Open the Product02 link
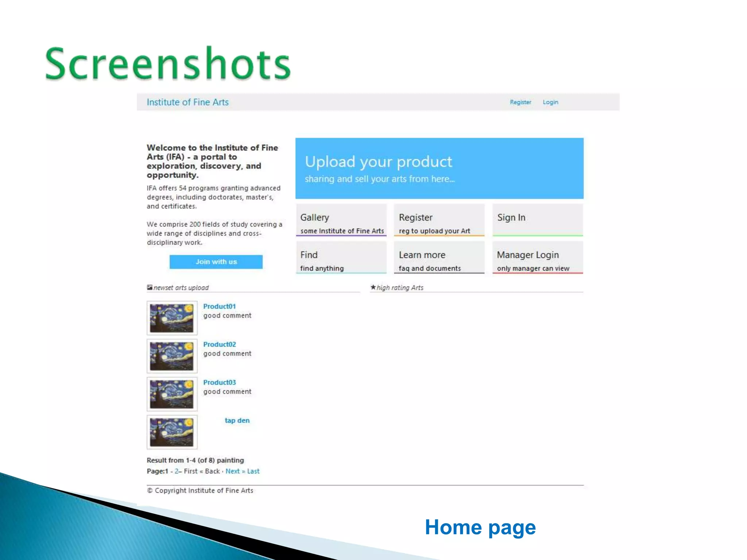The image size is (747, 560). [x=219, y=344]
